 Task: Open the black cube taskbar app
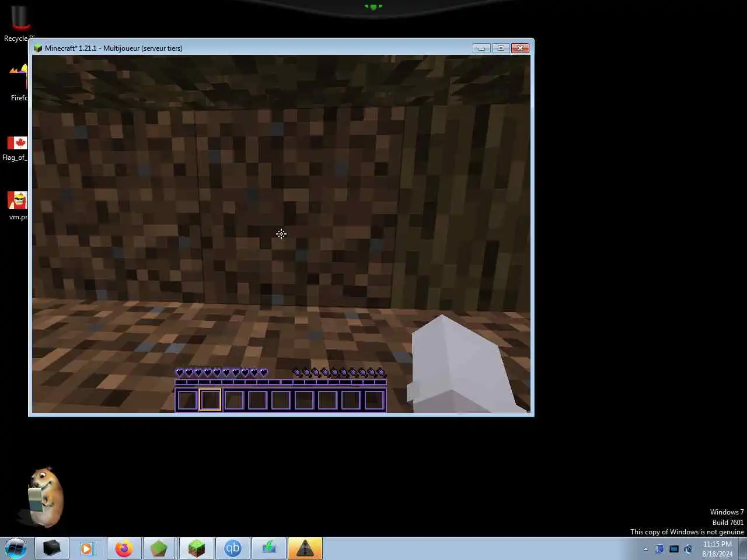pos(51,548)
